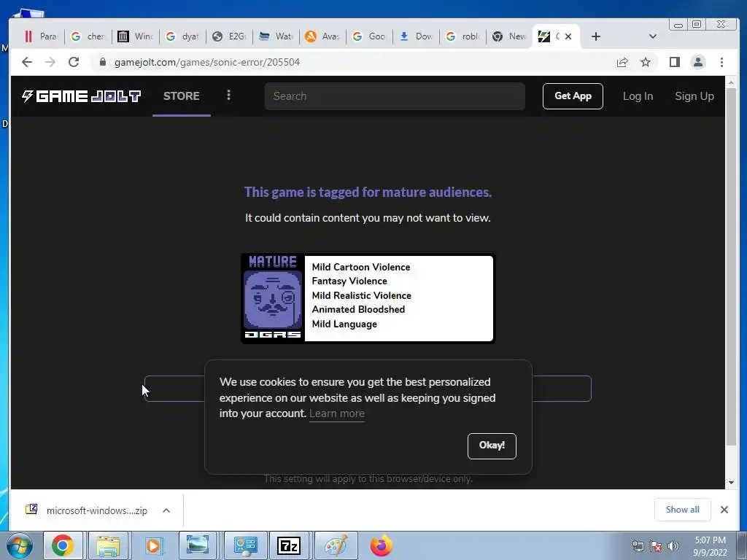Screen dimensions: 747x560
Task: Expand the download item options arrow
Action: pyautogui.click(x=166, y=510)
